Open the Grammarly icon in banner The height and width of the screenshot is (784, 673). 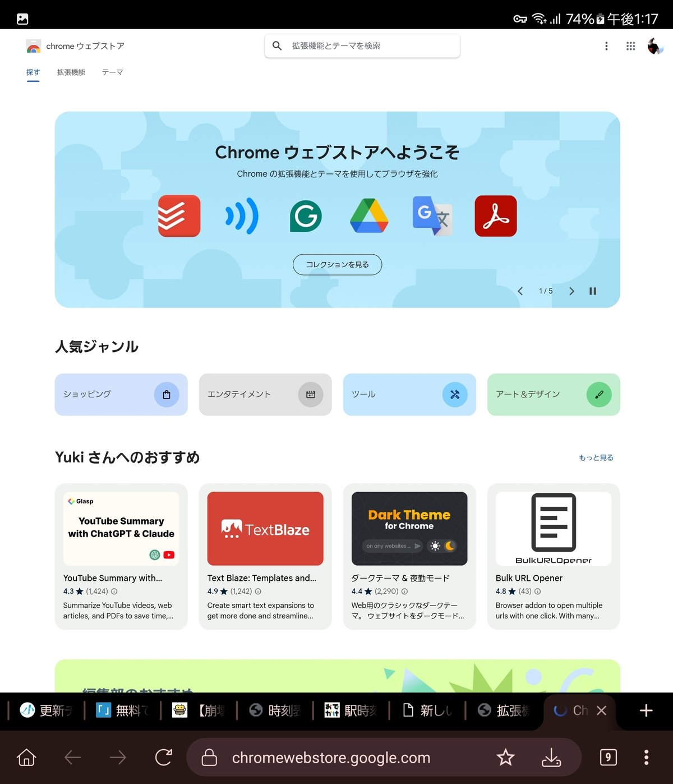point(306,216)
